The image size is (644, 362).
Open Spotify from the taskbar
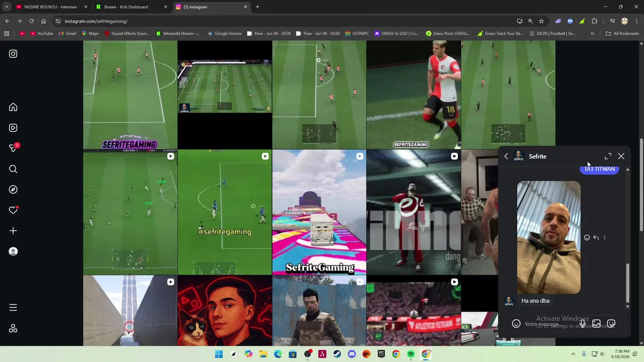click(x=411, y=354)
